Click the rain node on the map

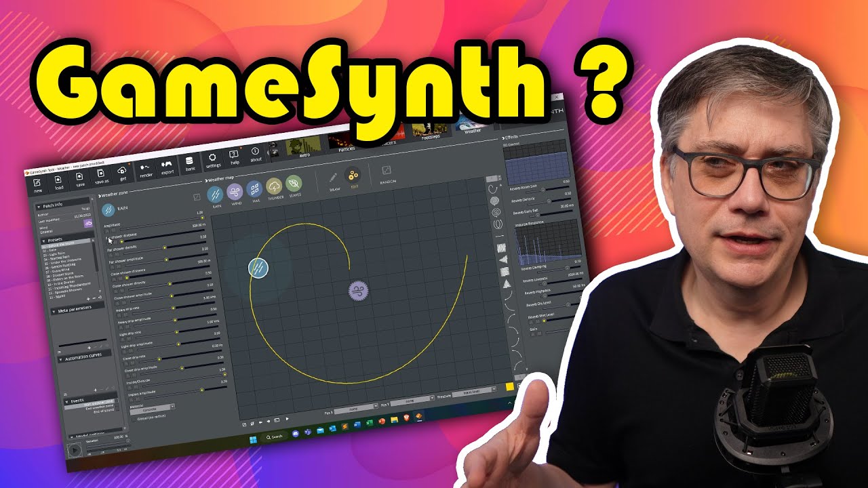coord(258,268)
